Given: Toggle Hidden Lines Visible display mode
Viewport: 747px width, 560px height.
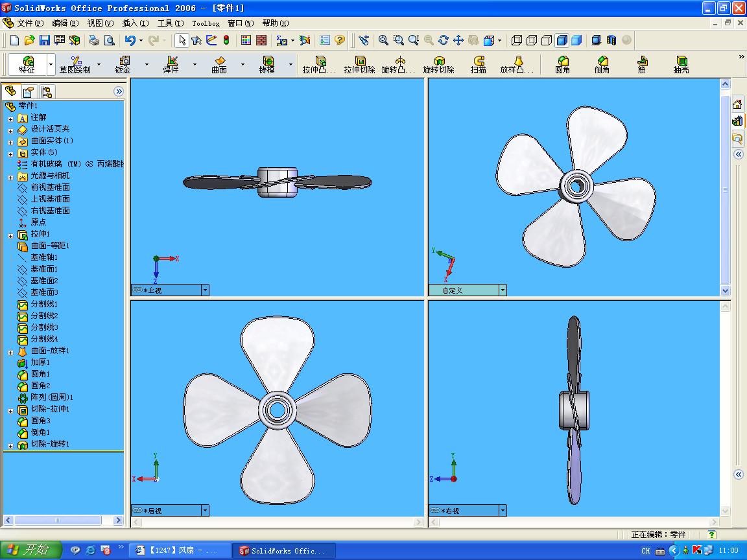Looking at the screenshot, I should pos(532,40).
